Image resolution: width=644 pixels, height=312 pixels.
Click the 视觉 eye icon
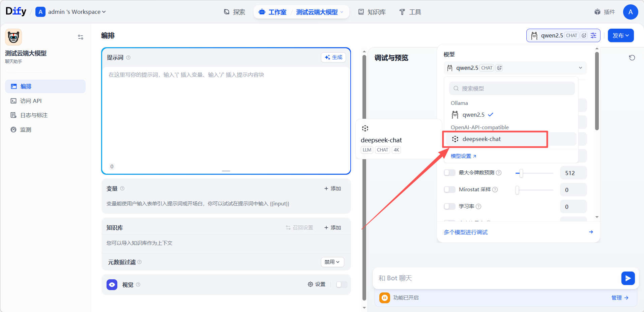click(x=112, y=285)
